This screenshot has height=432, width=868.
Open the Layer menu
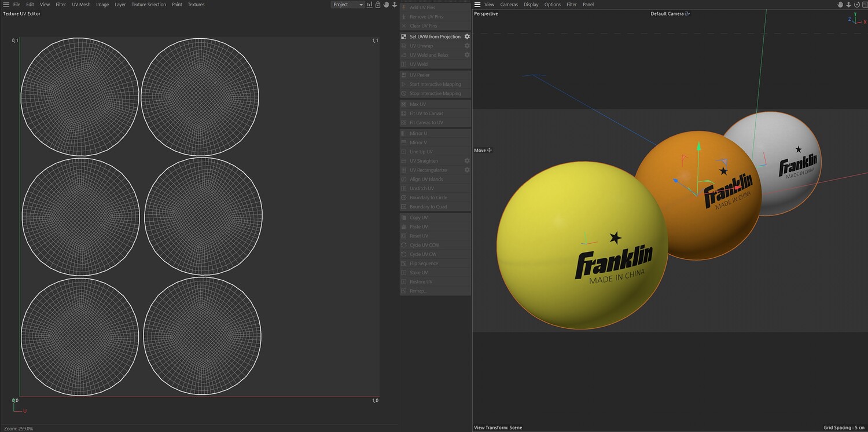tap(120, 5)
